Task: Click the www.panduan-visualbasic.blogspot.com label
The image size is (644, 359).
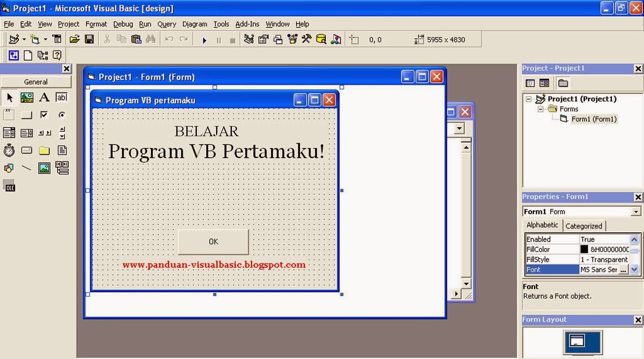Action: coord(214,265)
